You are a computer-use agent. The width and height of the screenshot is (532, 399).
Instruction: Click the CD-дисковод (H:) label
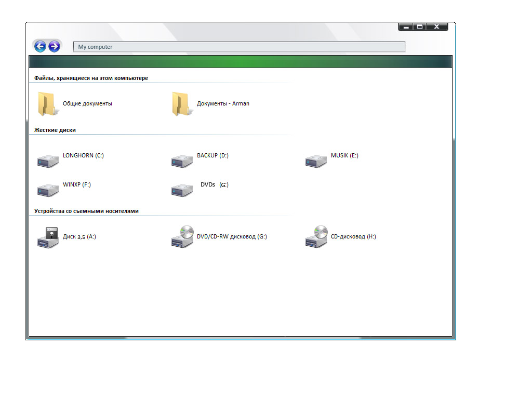tap(353, 236)
